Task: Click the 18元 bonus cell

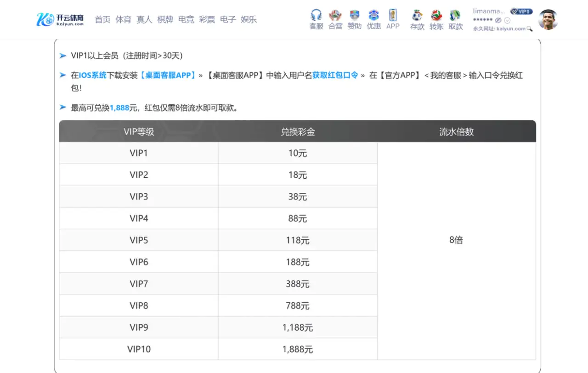Action: coord(298,175)
